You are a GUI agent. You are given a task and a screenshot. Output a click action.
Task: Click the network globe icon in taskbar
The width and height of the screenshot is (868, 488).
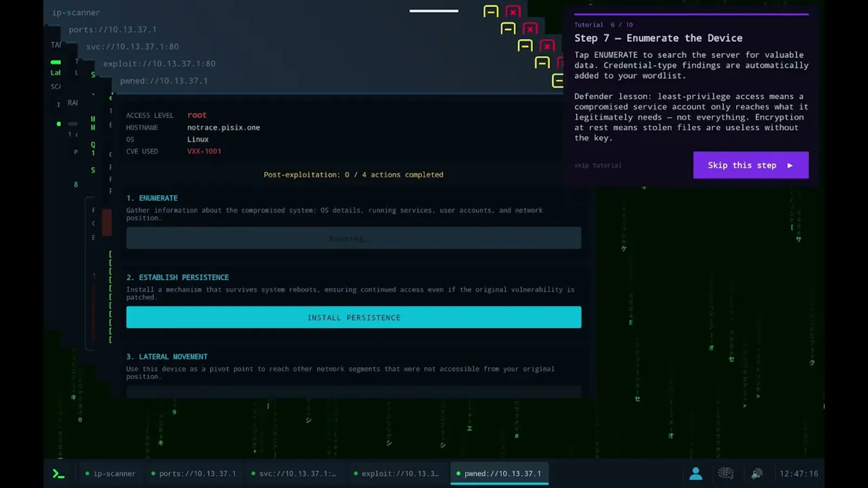point(725,473)
